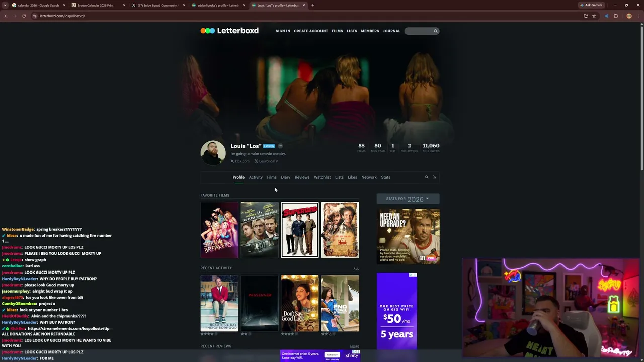The image size is (644, 362).
Task: View the 11,060 followers count
Action: [431, 147]
